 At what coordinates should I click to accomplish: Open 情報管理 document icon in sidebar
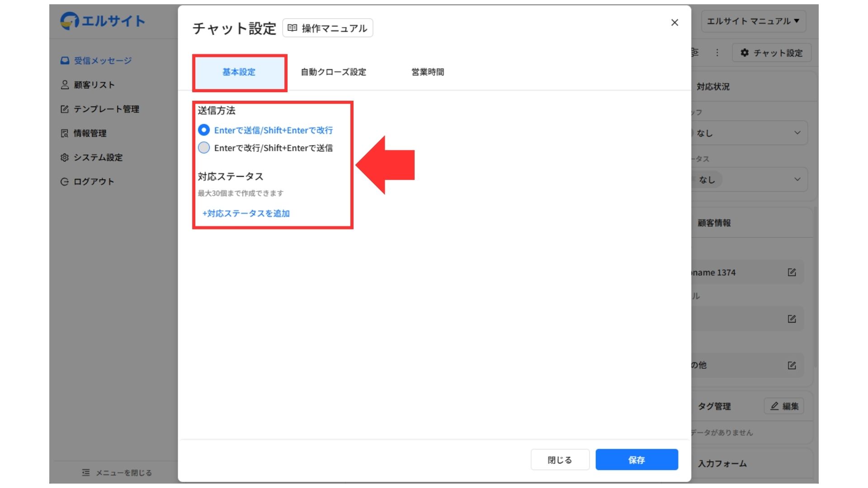pos(65,133)
